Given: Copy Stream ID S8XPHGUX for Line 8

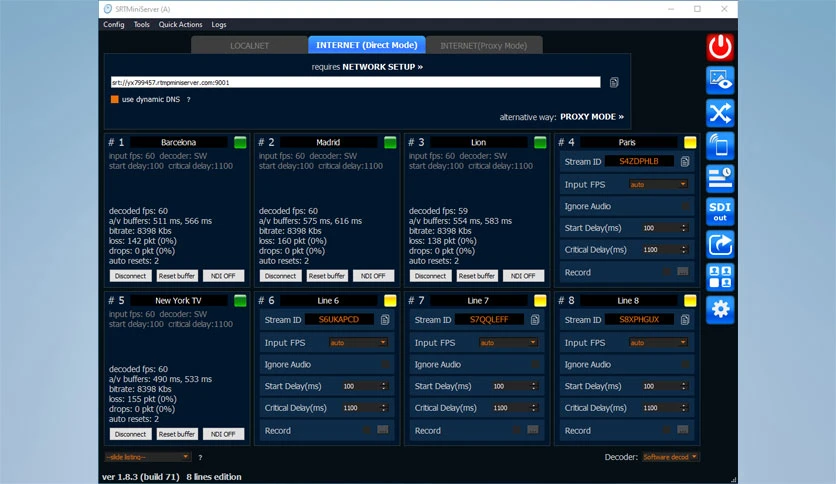Looking at the screenshot, I should coord(685,319).
